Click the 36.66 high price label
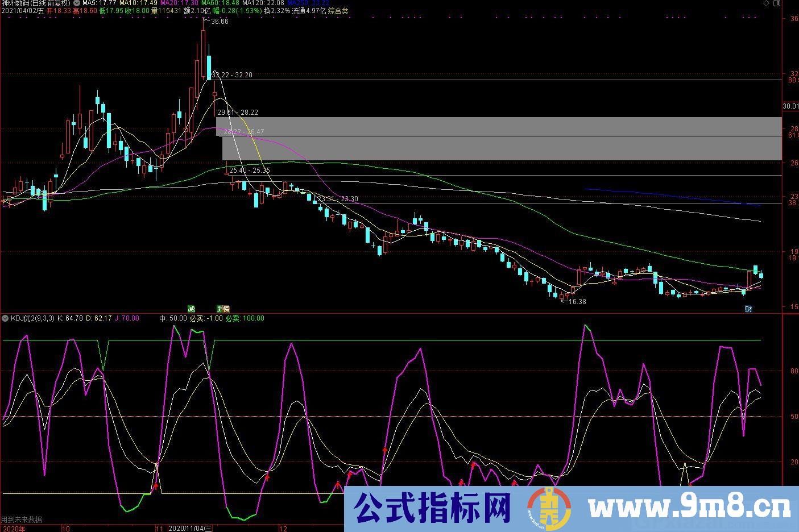Viewport: 799px width, 532px height. (x=219, y=22)
